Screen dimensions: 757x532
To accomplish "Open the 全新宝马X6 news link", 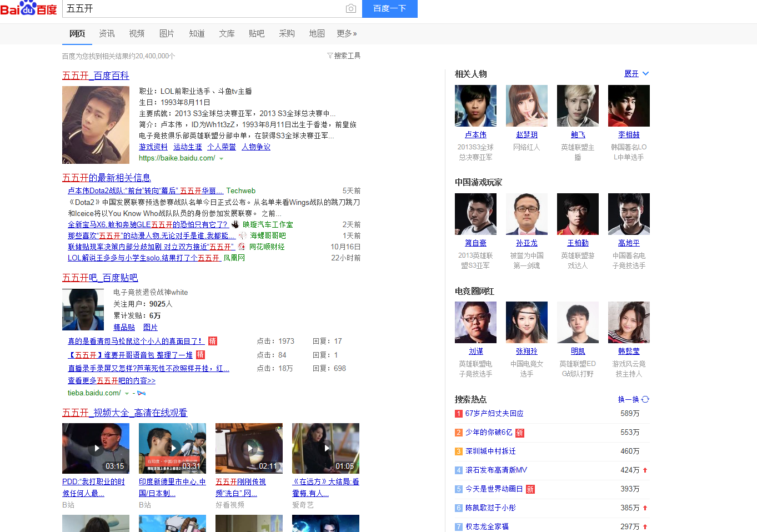I will point(148,224).
